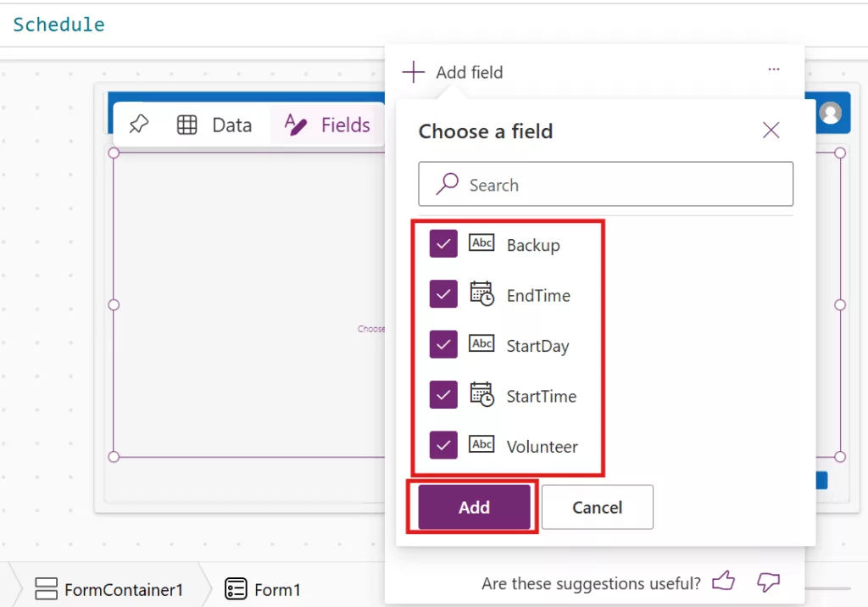Uncheck the StartDay field checkbox

click(x=443, y=344)
